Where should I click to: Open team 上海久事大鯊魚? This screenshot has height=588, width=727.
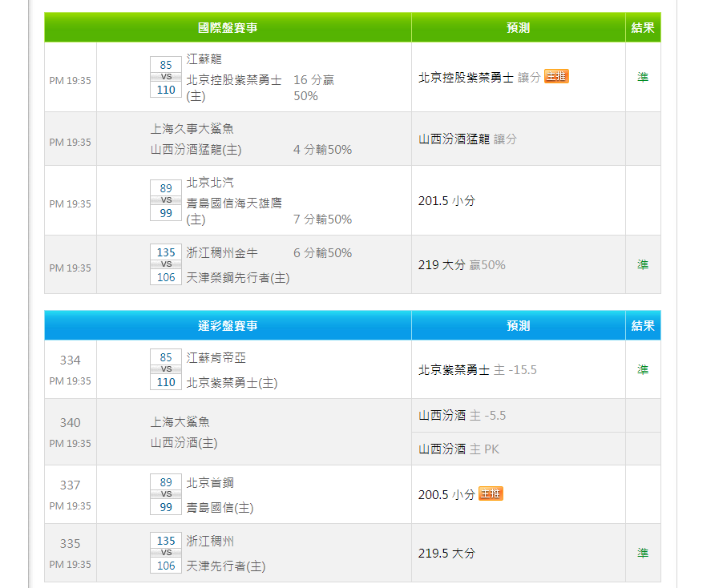192,128
